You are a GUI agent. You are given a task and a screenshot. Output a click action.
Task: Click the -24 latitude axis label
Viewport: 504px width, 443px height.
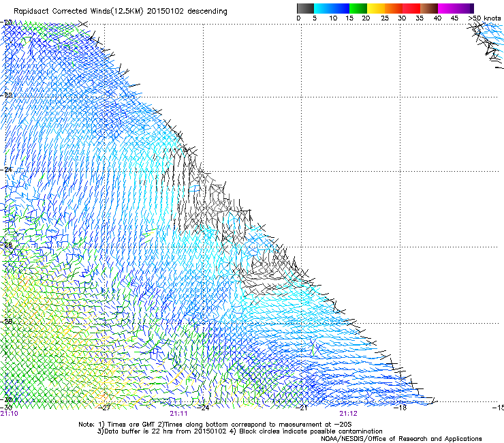click(7, 170)
